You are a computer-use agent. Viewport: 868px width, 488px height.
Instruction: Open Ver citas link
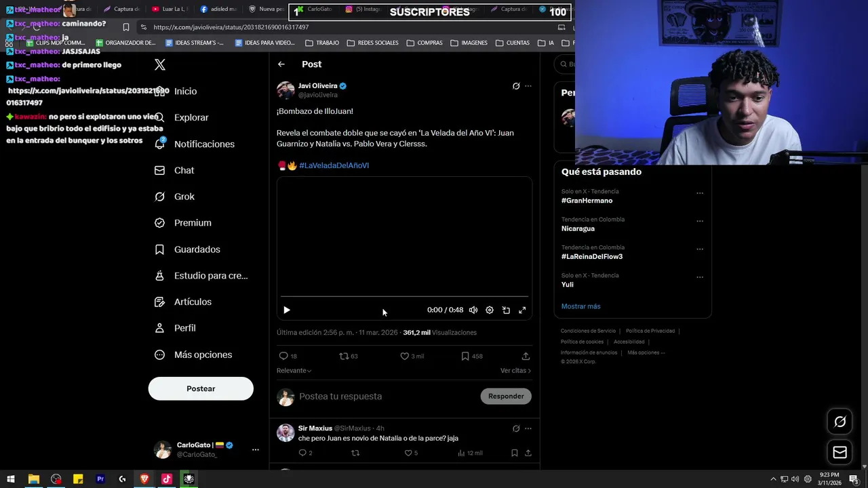[515, 371]
